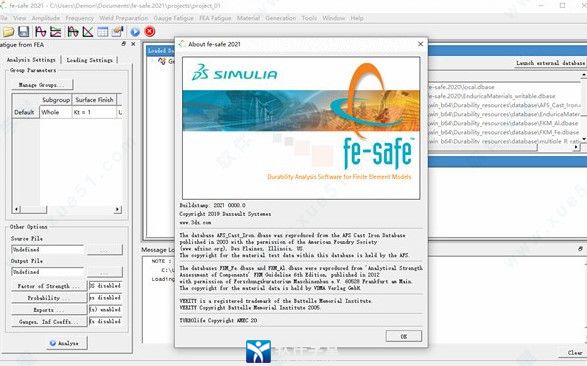Open the table grid toolbar icon

[x=103, y=32]
